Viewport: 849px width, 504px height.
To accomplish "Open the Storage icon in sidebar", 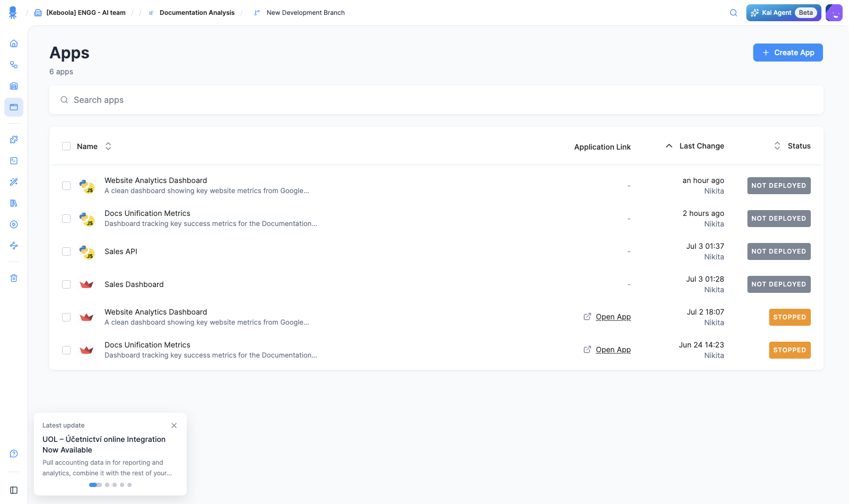I will pos(14,86).
